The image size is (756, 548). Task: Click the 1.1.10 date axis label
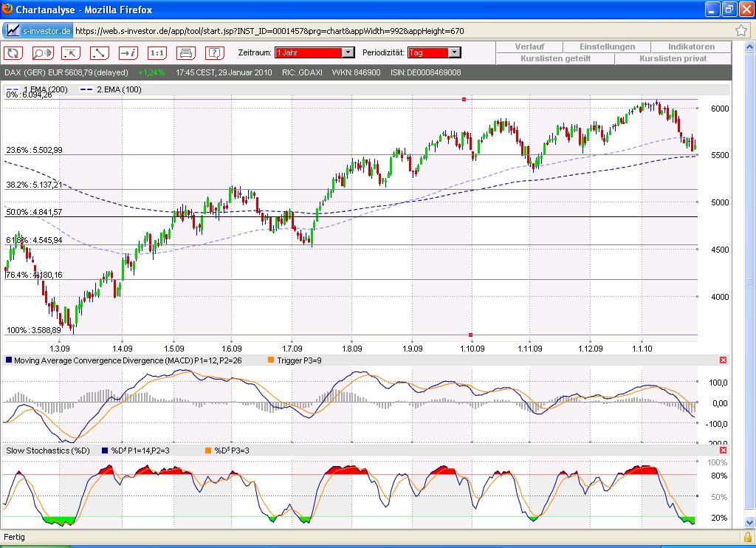(x=642, y=349)
